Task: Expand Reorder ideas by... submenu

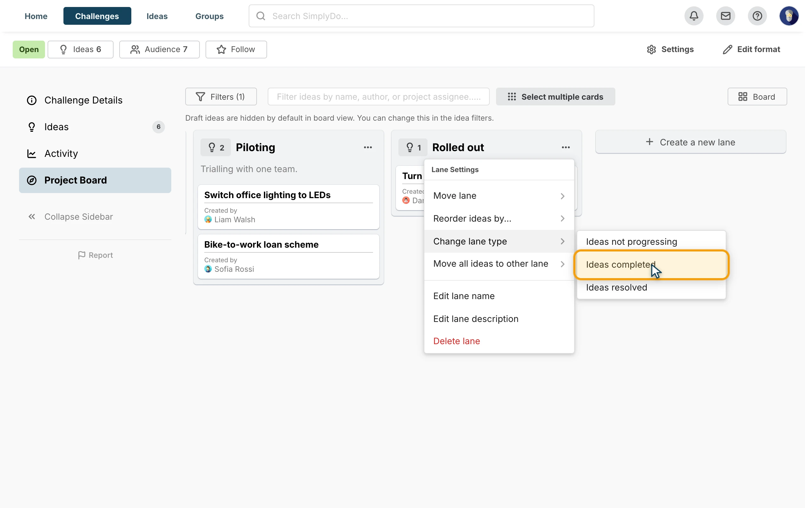Action: tap(499, 218)
